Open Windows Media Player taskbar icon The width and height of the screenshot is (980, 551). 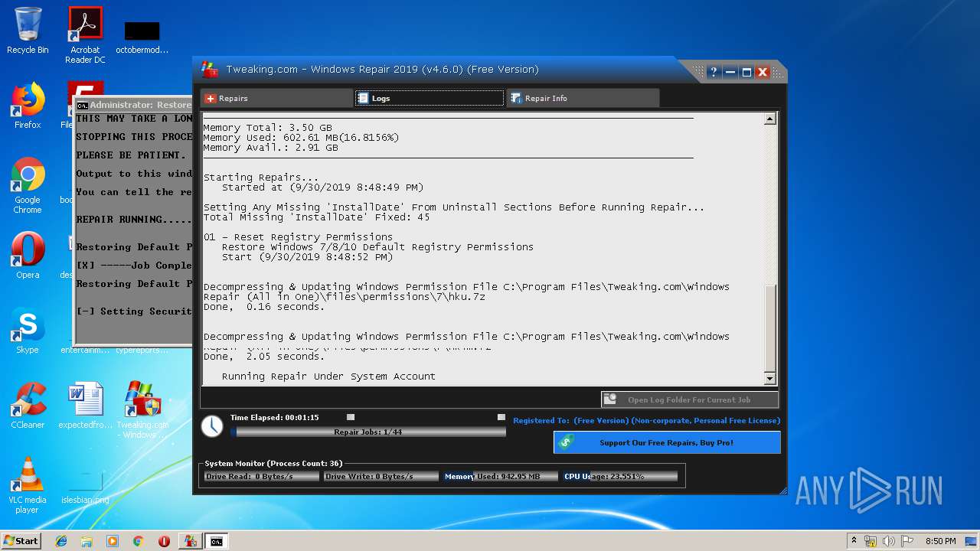113,541
